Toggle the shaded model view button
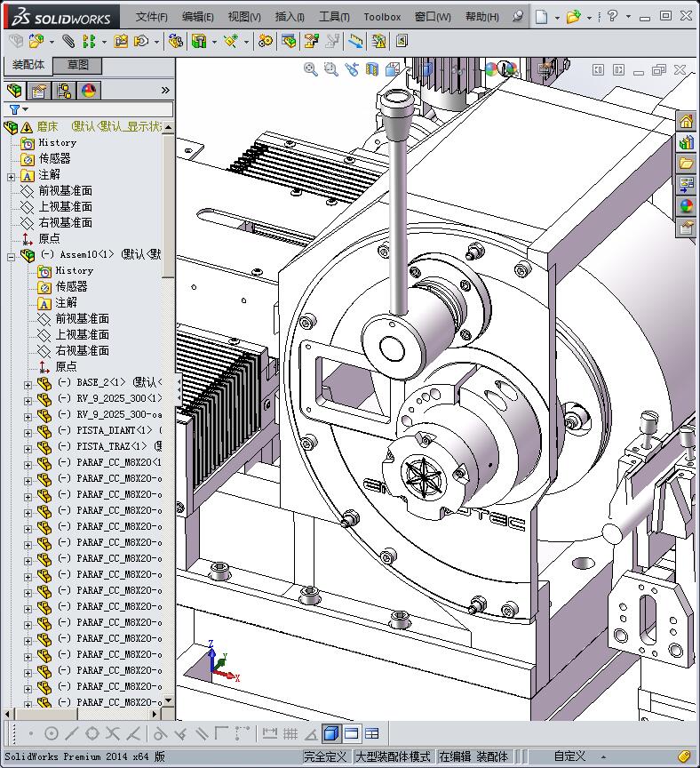This screenshot has height=768, width=700. (x=331, y=733)
